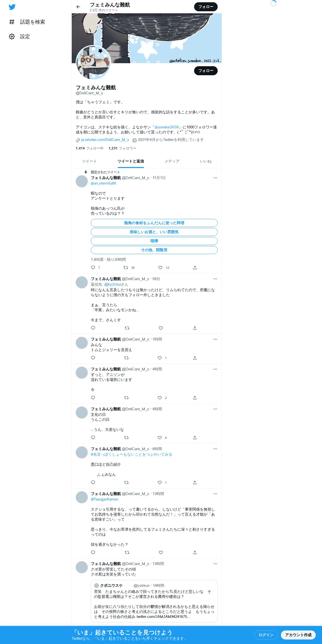
Task: Like the 文化の日 tweet with 4 likes
Action: (160, 438)
